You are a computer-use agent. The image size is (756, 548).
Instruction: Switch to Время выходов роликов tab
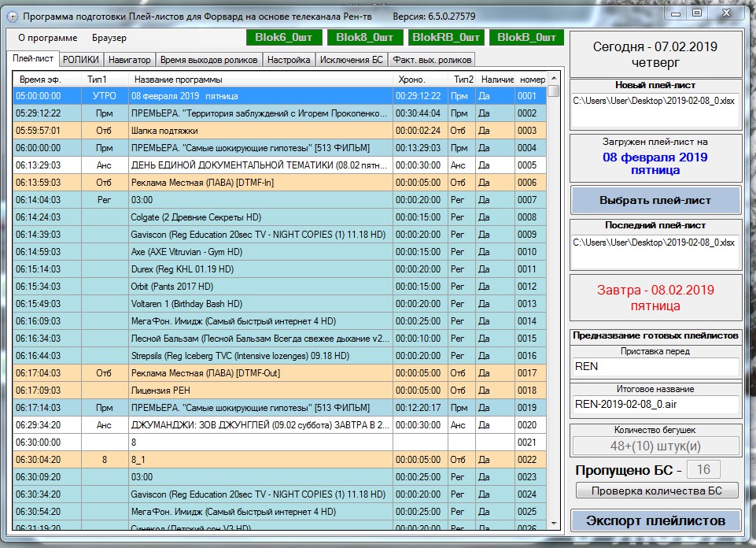(x=208, y=60)
